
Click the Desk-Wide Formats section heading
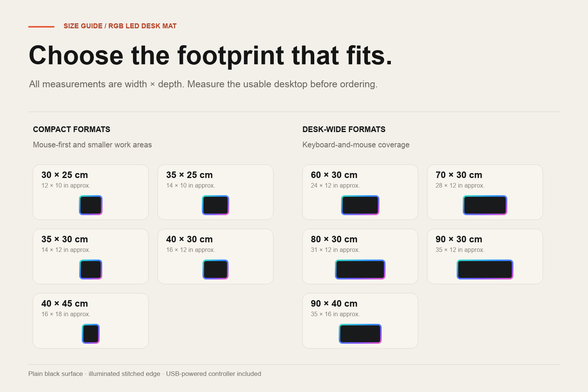[x=344, y=129]
